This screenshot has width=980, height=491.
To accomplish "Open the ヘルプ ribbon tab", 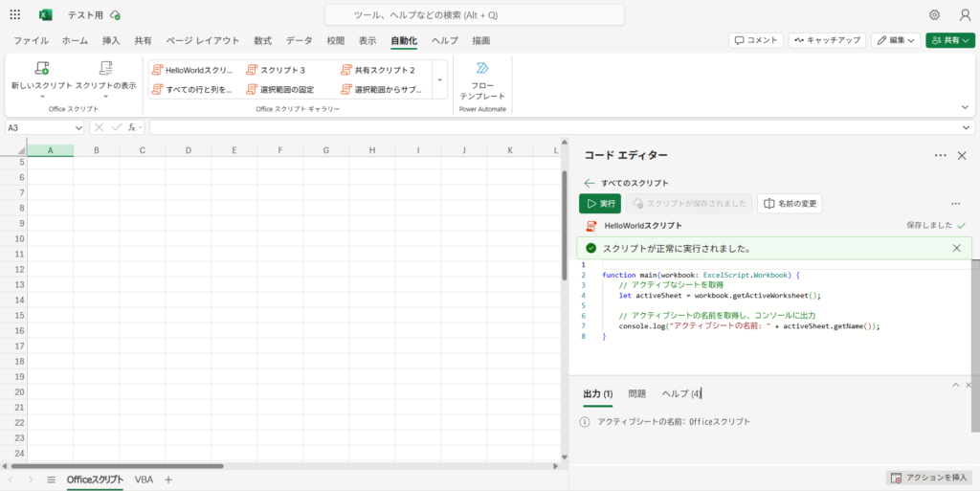I will click(444, 40).
